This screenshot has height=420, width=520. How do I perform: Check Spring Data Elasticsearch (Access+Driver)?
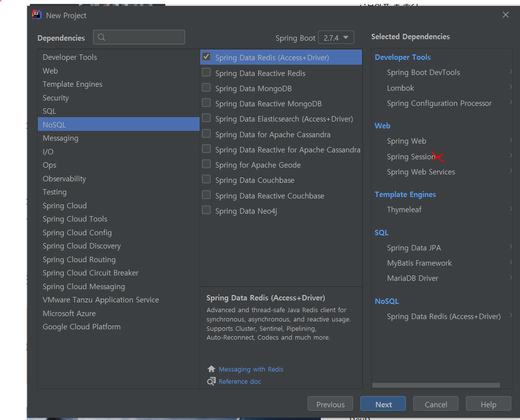point(206,118)
